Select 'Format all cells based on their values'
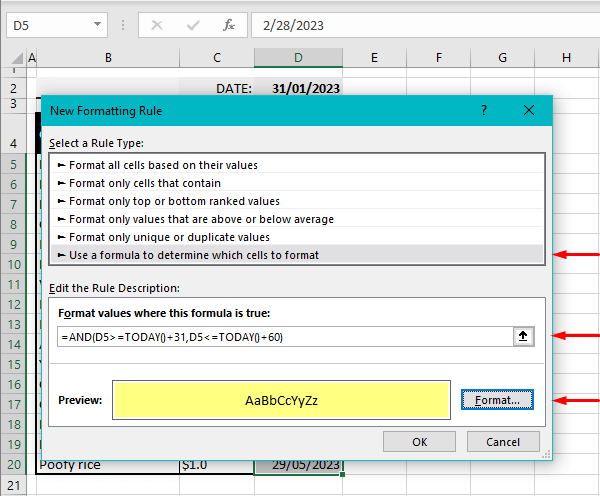Screen dimensions: 600x496 point(297,165)
